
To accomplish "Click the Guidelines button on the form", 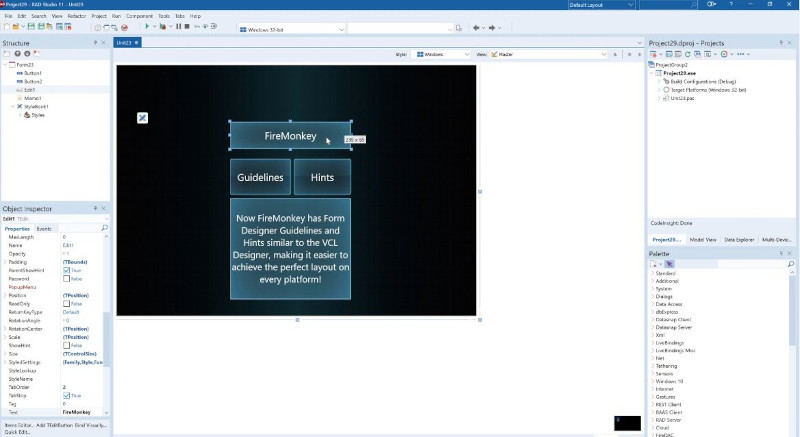I will click(x=260, y=177).
